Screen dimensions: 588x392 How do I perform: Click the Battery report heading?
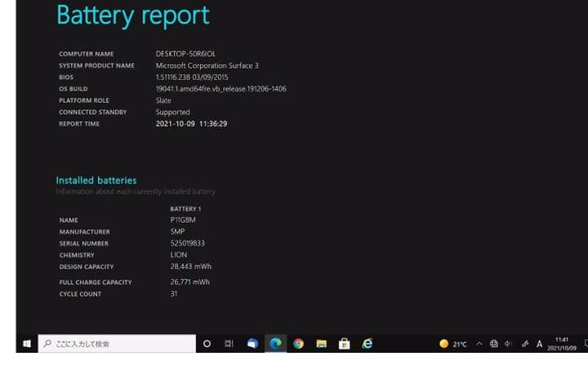(133, 16)
